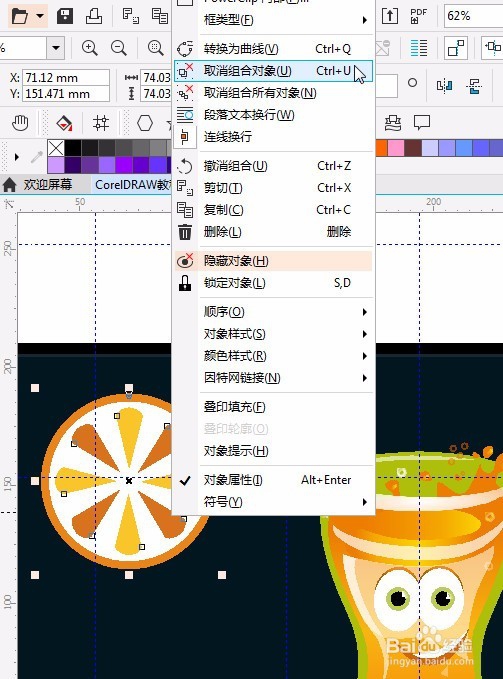
Task: Choose 对象提示(H) menu entry
Action: [273, 451]
